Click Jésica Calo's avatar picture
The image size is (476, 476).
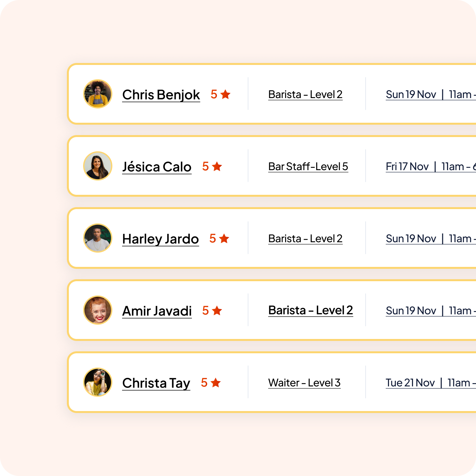click(98, 166)
